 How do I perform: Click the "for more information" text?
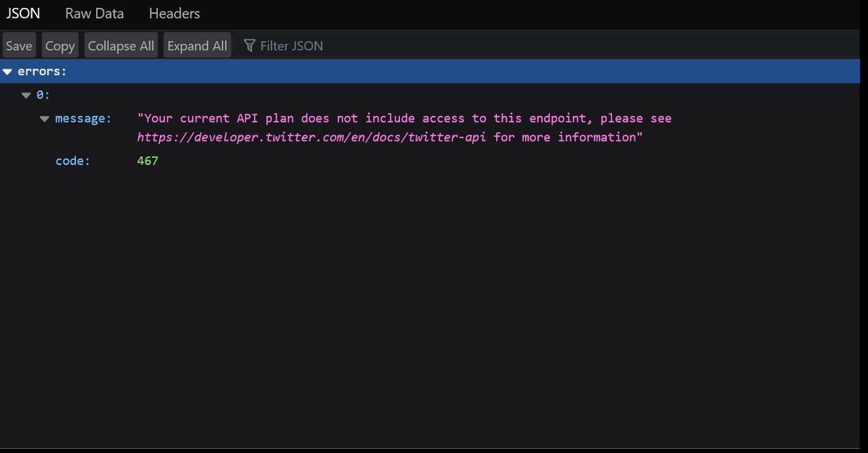568,137
